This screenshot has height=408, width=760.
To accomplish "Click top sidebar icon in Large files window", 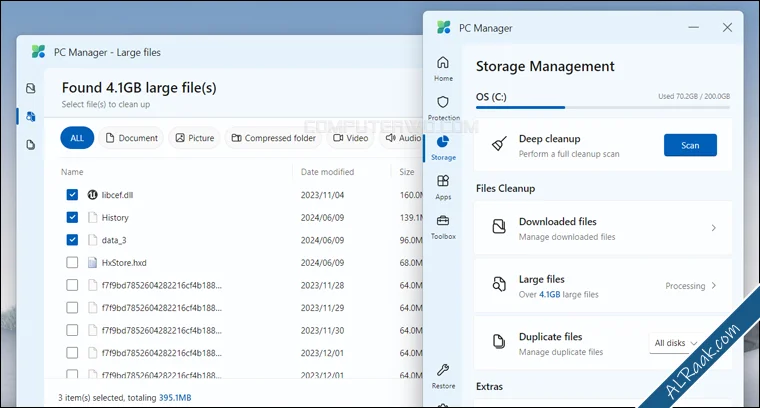I will (31, 88).
